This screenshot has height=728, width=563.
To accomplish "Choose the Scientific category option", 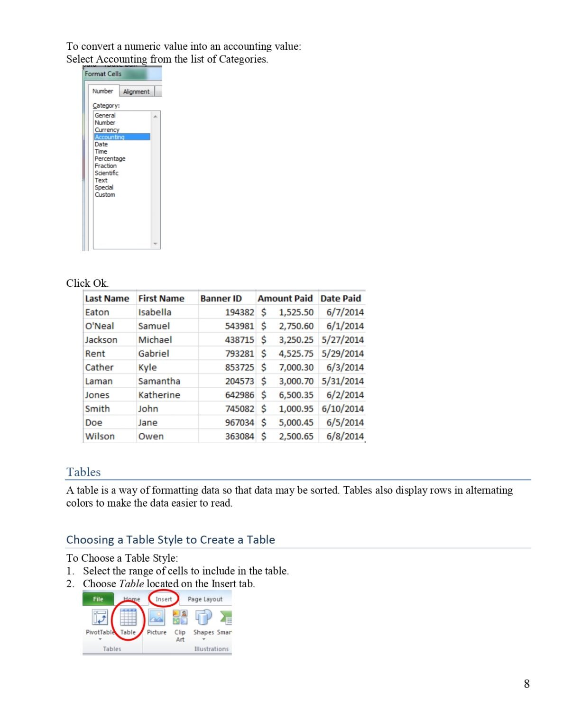I will [107, 173].
